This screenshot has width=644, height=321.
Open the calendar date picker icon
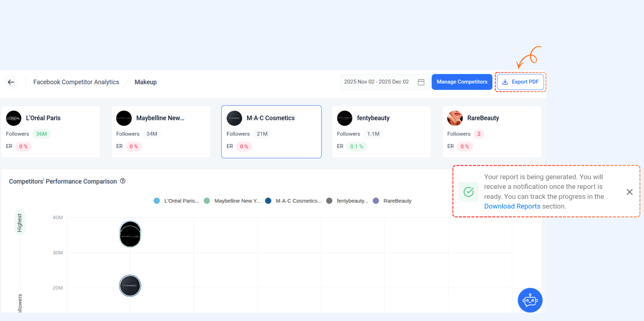click(x=421, y=82)
